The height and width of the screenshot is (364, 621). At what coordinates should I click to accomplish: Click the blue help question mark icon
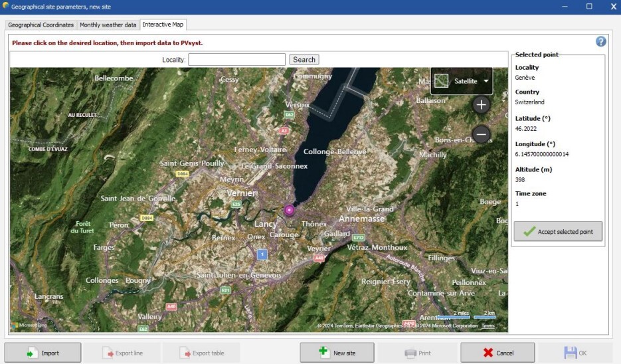click(601, 42)
